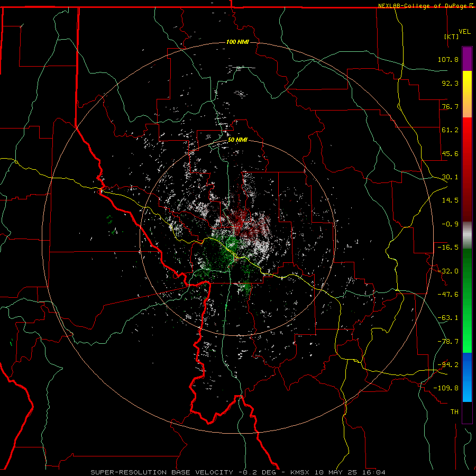This screenshot has width=476, height=476.
Task: Click the TH threshold label on legend
Action: (x=454, y=412)
